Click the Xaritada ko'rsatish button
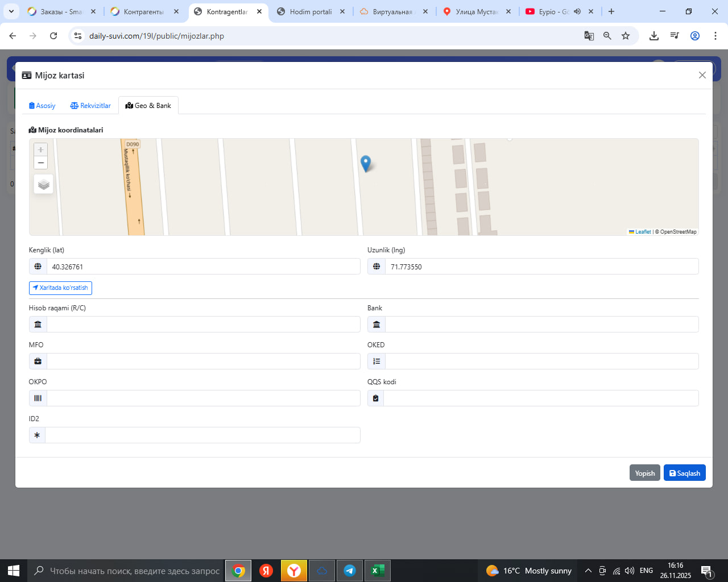The image size is (728, 582). (x=60, y=288)
